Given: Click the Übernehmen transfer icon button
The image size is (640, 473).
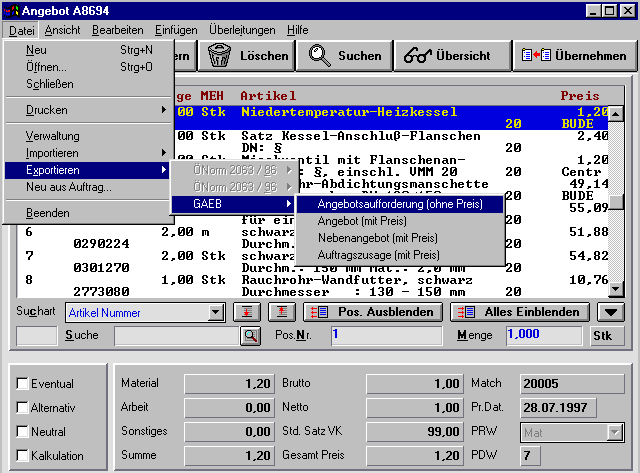Looking at the screenshot, I should [570, 56].
